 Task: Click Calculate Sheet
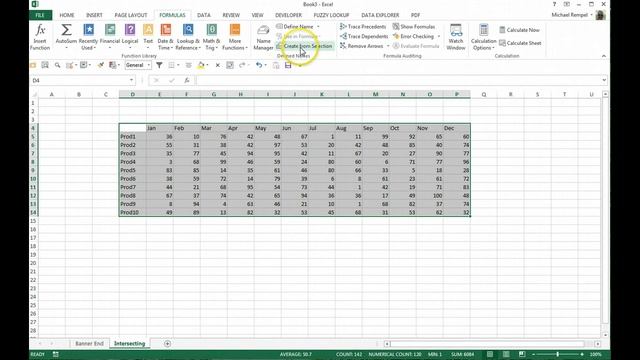(x=520, y=43)
